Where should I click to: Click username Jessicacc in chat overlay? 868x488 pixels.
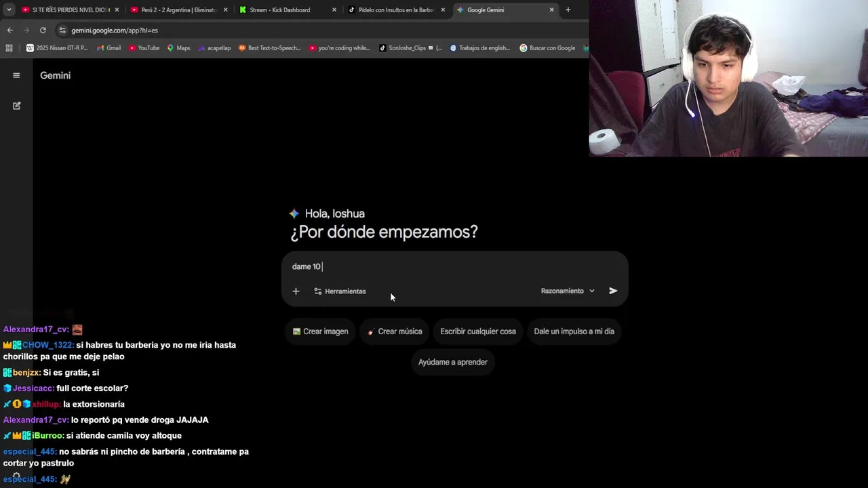point(33,388)
